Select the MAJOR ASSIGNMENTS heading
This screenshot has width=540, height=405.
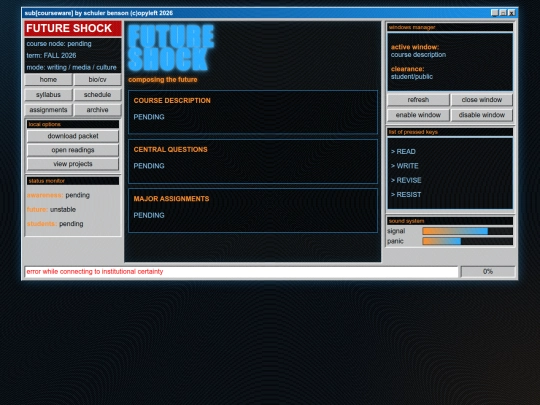pyautogui.click(x=171, y=199)
